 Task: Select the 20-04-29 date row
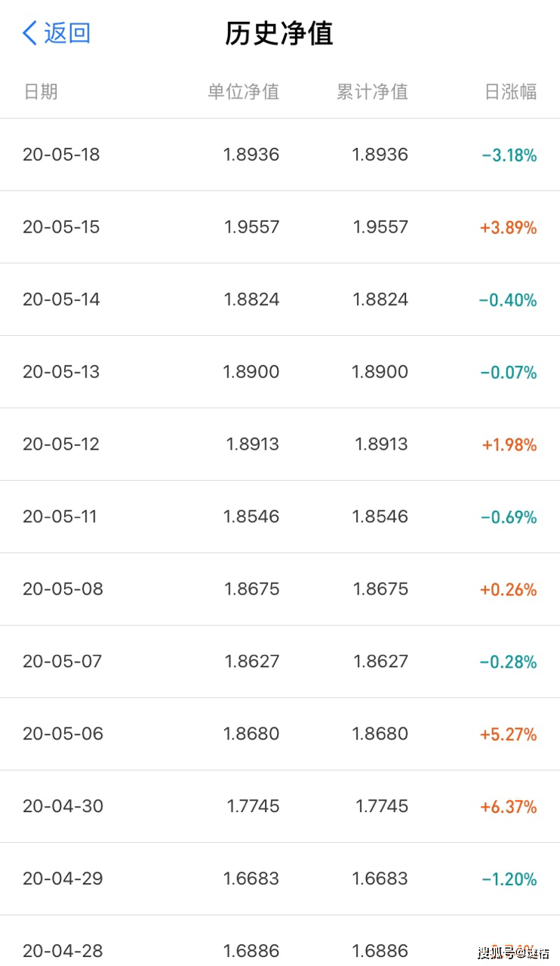63,879
